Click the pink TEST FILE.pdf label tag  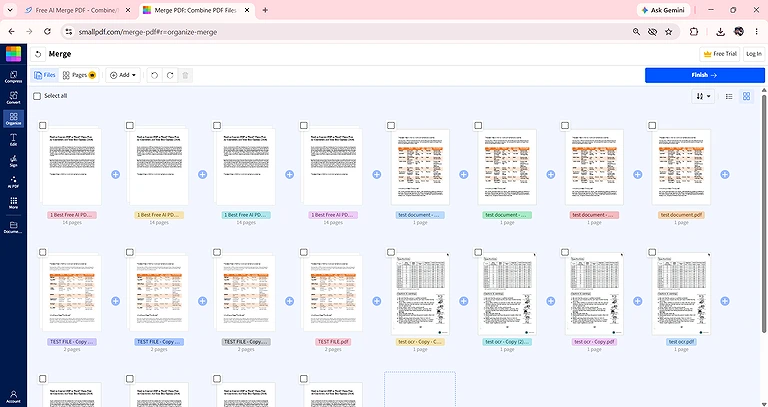coord(333,342)
